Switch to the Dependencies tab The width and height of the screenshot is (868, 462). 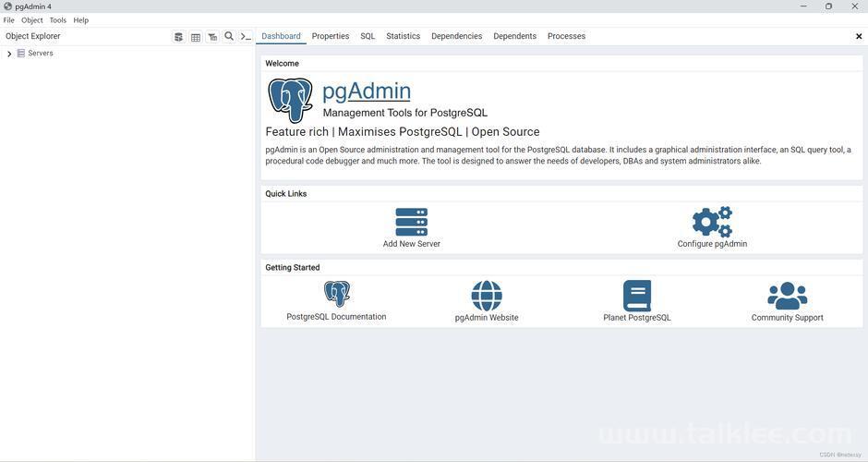click(457, 36)
